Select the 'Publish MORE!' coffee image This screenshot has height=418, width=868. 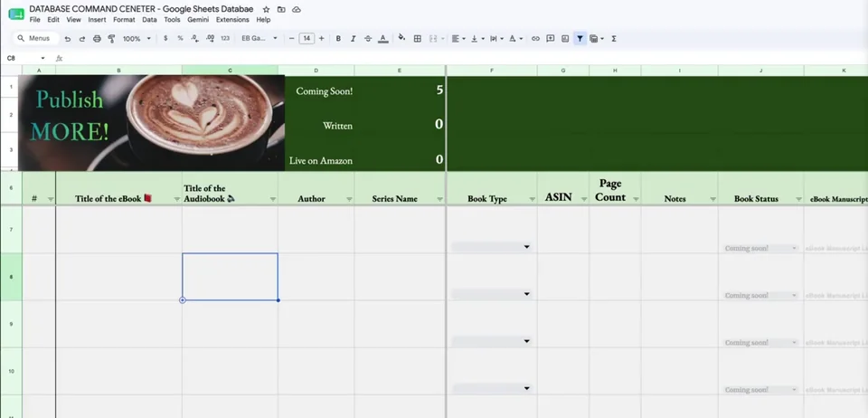[x=152, y=123]
